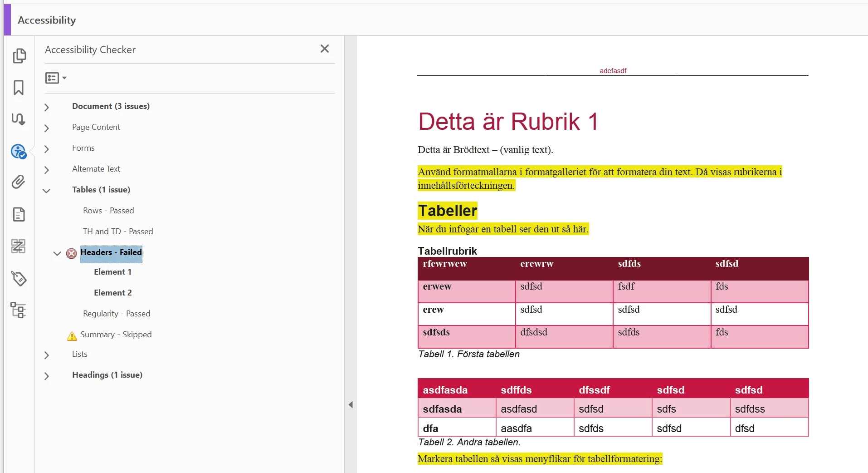Image resolution: width=868 pixels, height=473 pixels.
Task: Click the Accessibility toolbar title
Action: 47,20
